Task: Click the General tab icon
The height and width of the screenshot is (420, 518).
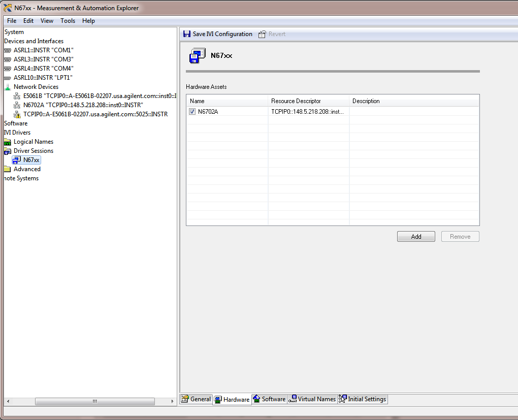Action: 185,399
